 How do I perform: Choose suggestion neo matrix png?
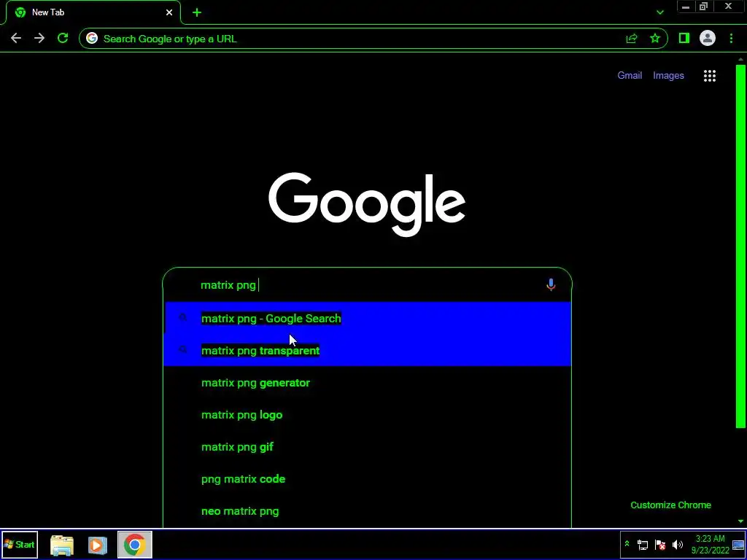click(367, 511)
